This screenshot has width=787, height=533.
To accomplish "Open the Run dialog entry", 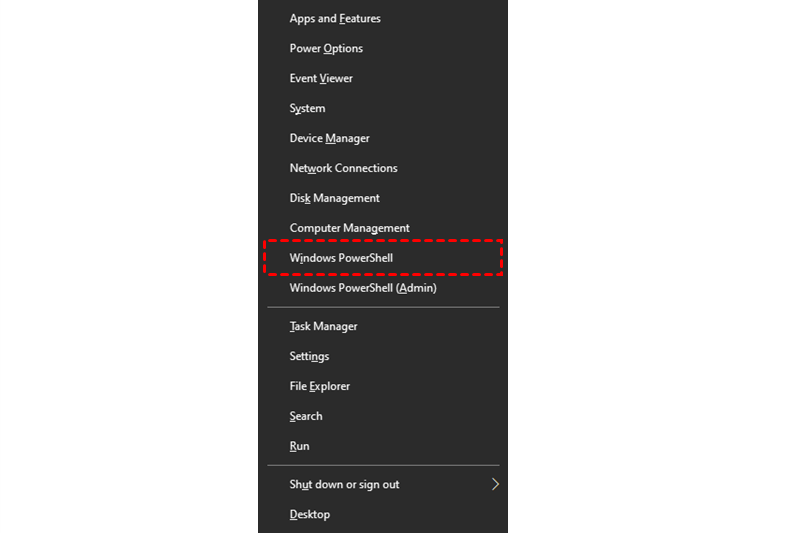I will pos(299,447).
